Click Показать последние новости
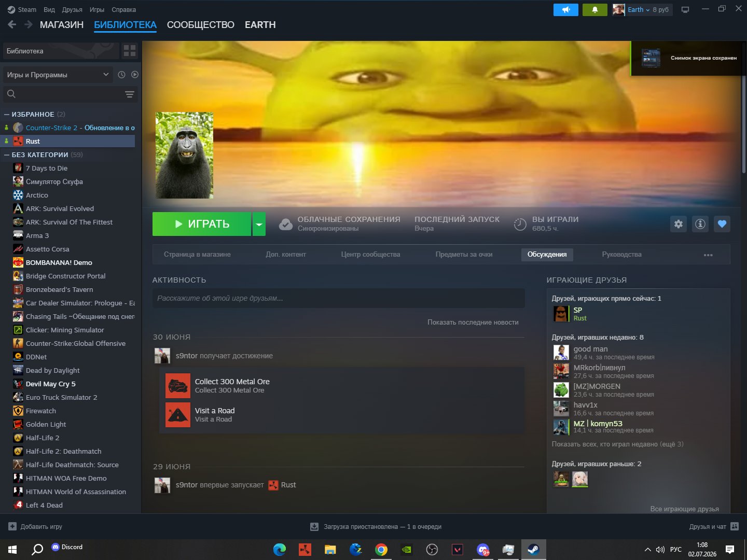Viewport: 747px width, 560px height. coord(473,323)
